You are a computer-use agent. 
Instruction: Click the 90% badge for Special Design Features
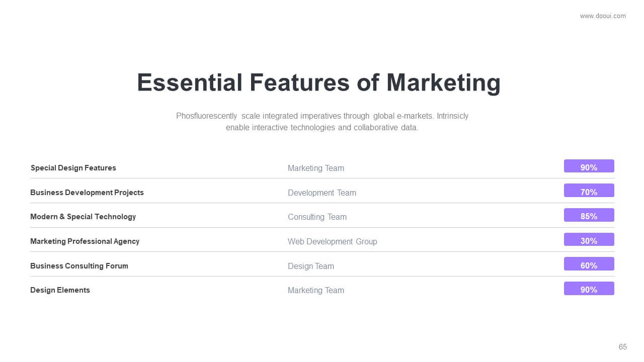click(x=589, y=166)
